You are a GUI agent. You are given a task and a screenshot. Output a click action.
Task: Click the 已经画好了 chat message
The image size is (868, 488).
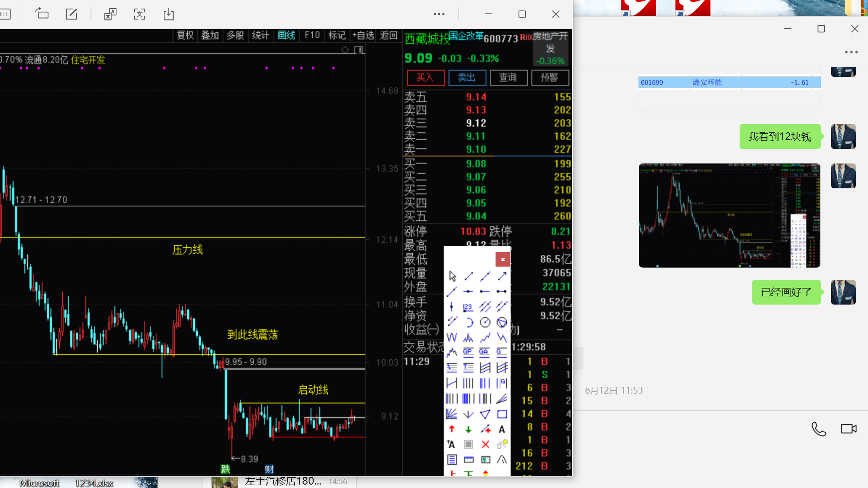point(786,292)
